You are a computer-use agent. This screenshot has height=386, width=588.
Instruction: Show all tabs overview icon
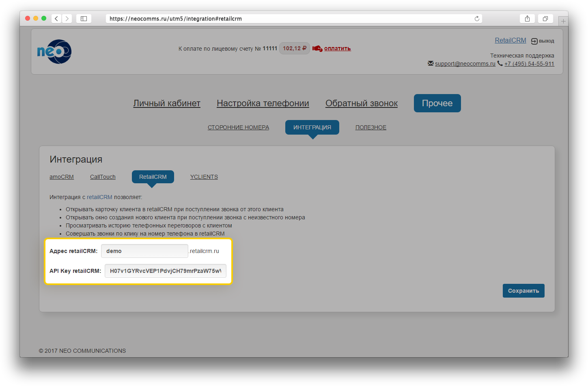click(x=545, y=19)
